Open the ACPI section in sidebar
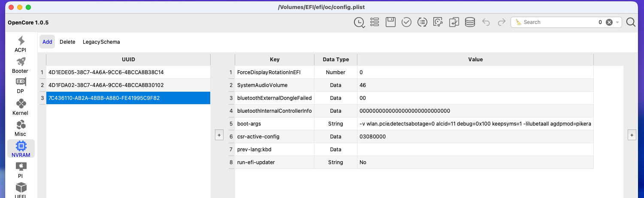 pyautogui.click(x=21, y=44)
